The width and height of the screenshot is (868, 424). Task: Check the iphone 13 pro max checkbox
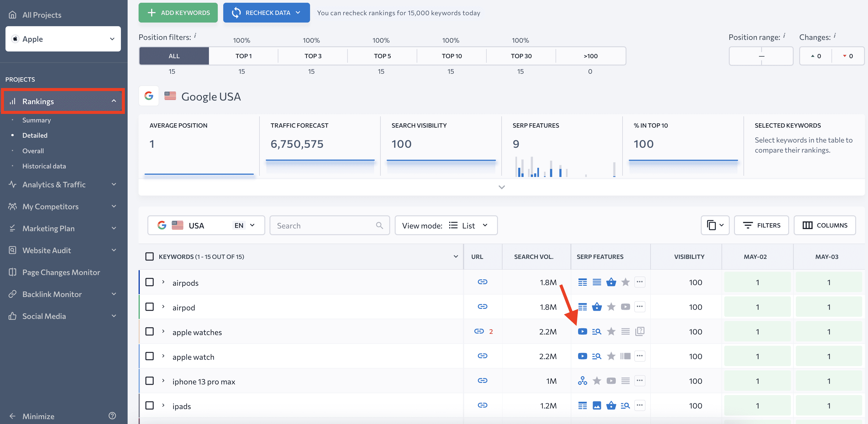coord(149,381)
